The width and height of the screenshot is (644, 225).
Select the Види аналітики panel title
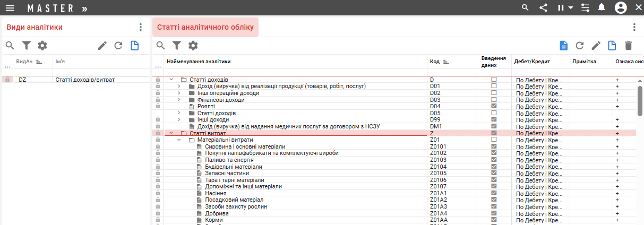[x=35, y=27]
